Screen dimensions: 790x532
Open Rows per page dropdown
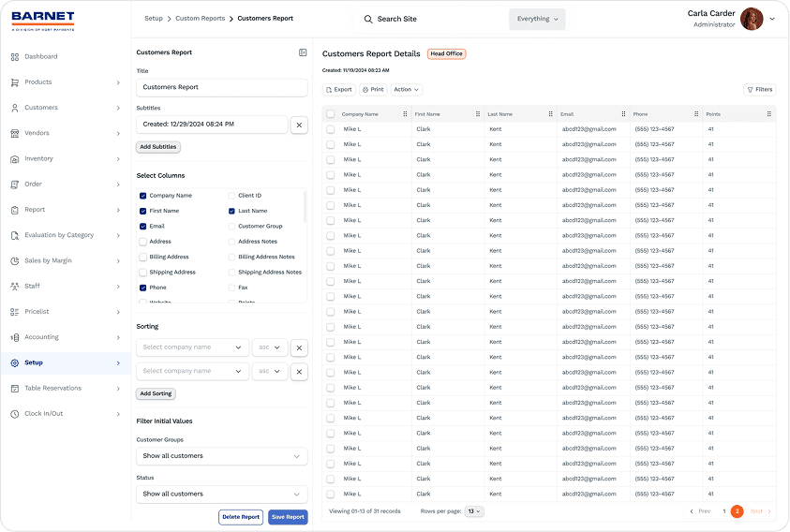[x=473, y=511]
